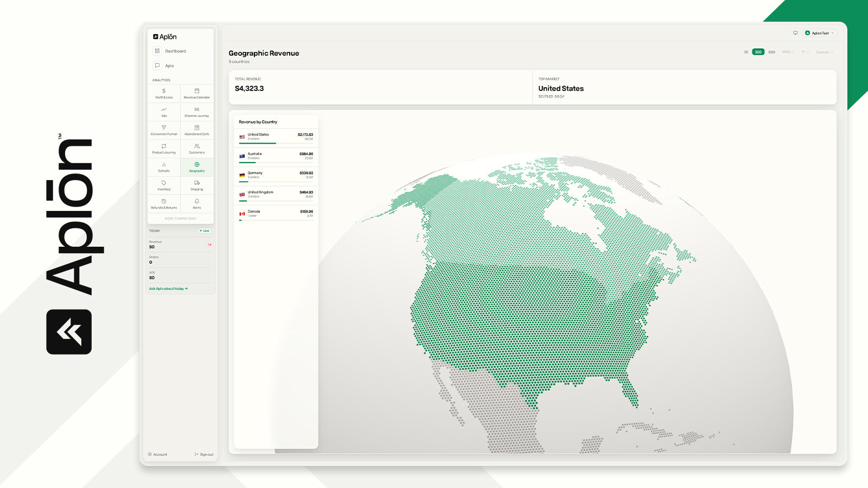Click the Ask Aplo about today link
The width and height of the screenshot is (868, 488).
168,288
